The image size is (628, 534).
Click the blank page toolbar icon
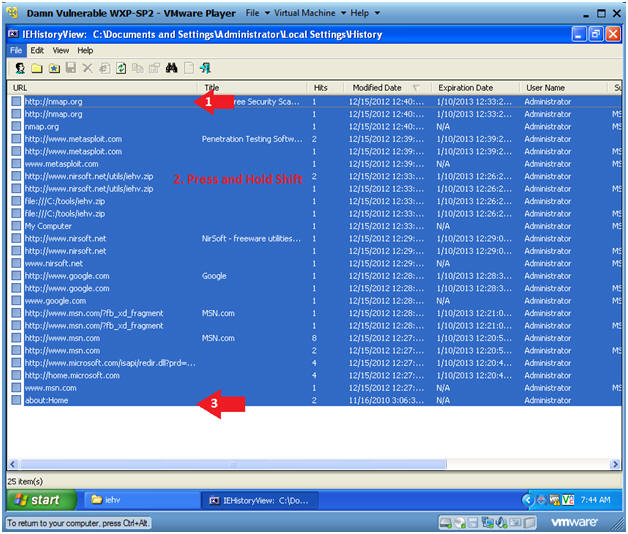point(189,68)
